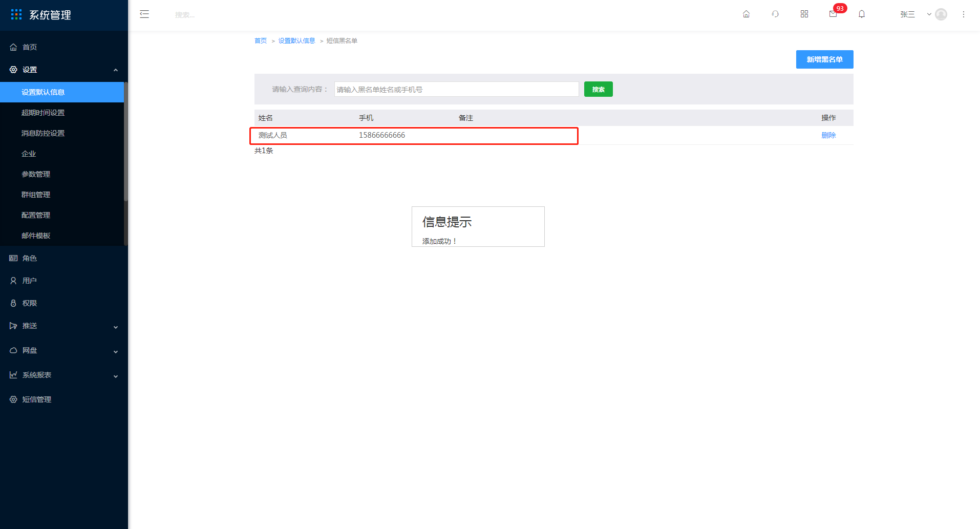Click 短信黑名单 breadcrumb text

point(342,41)
